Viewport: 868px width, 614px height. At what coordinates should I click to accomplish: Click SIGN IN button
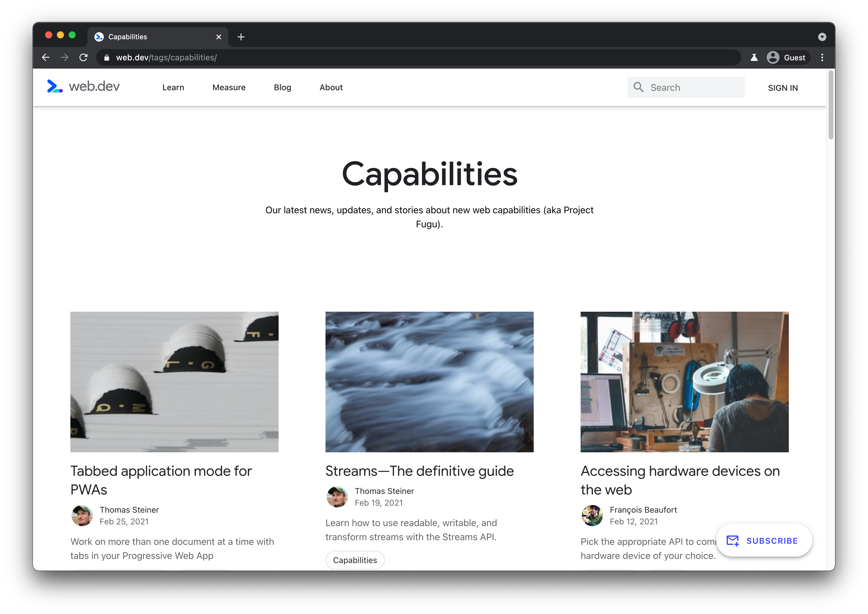tap(784, 87)
